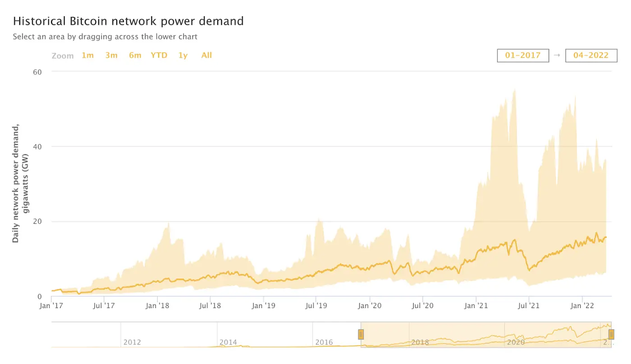Select the 3m zoom range
631x364 pixels.
click(111, 55)
